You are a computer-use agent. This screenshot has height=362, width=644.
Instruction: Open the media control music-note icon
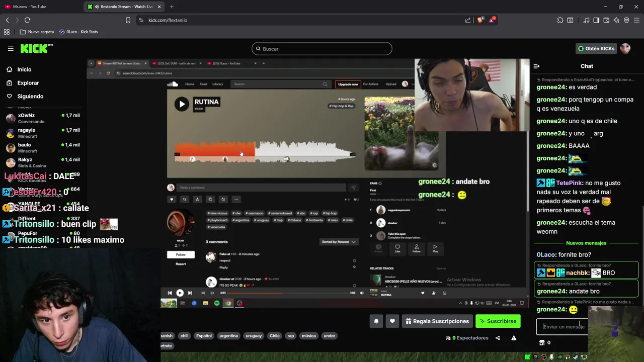(586, 20)
